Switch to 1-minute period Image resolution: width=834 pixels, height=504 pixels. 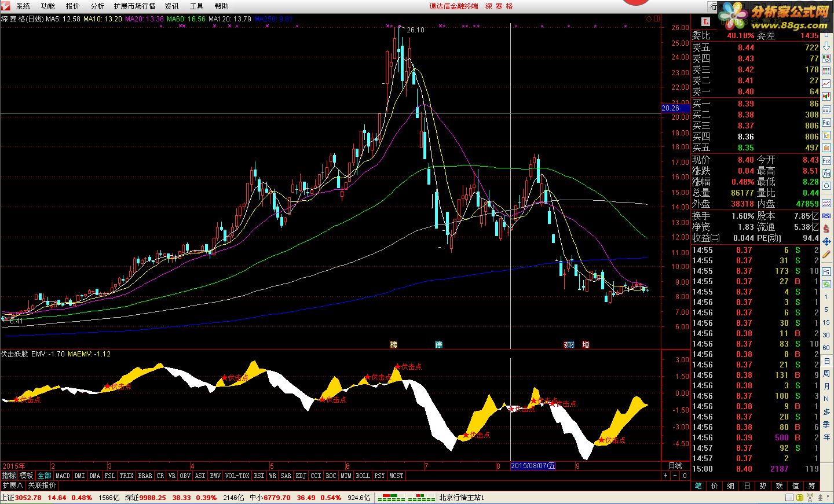point(826,297)
